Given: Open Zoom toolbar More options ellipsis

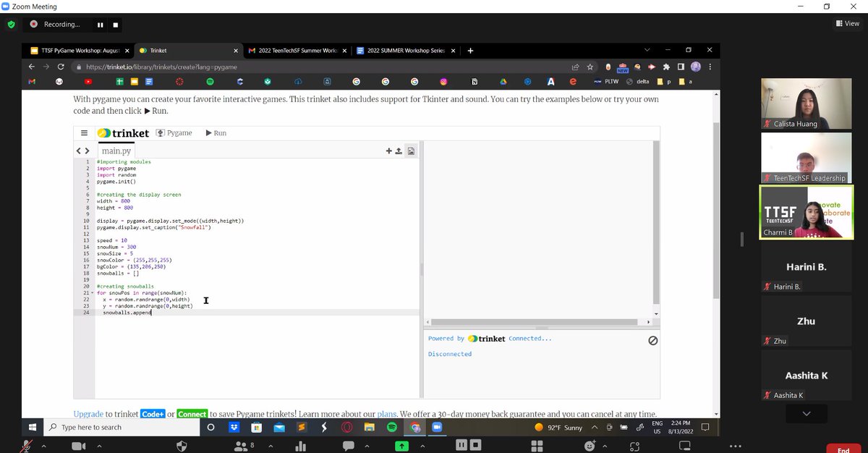Looking at the screenshot, I should (x=736, y=446).
